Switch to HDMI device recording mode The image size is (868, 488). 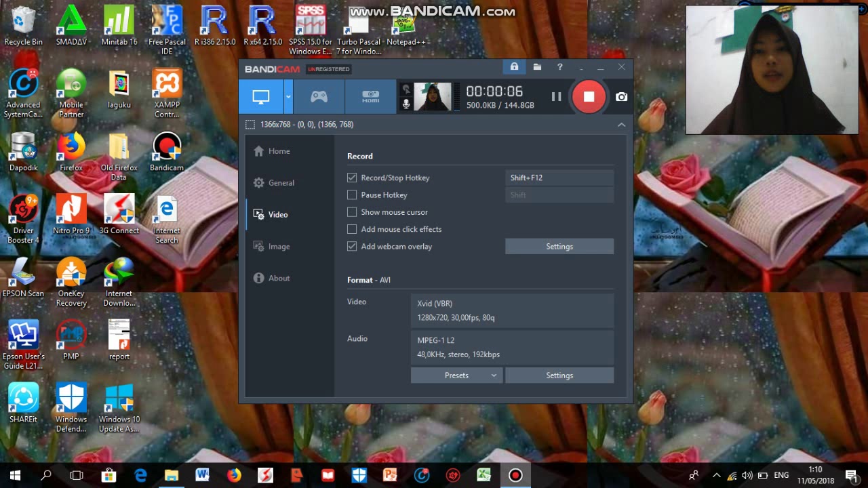pos(370,97)
